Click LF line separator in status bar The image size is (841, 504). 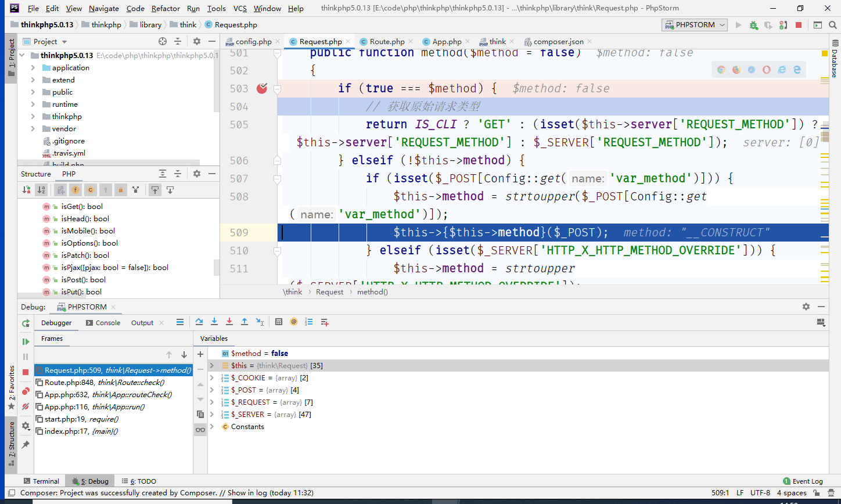[740, 493]
